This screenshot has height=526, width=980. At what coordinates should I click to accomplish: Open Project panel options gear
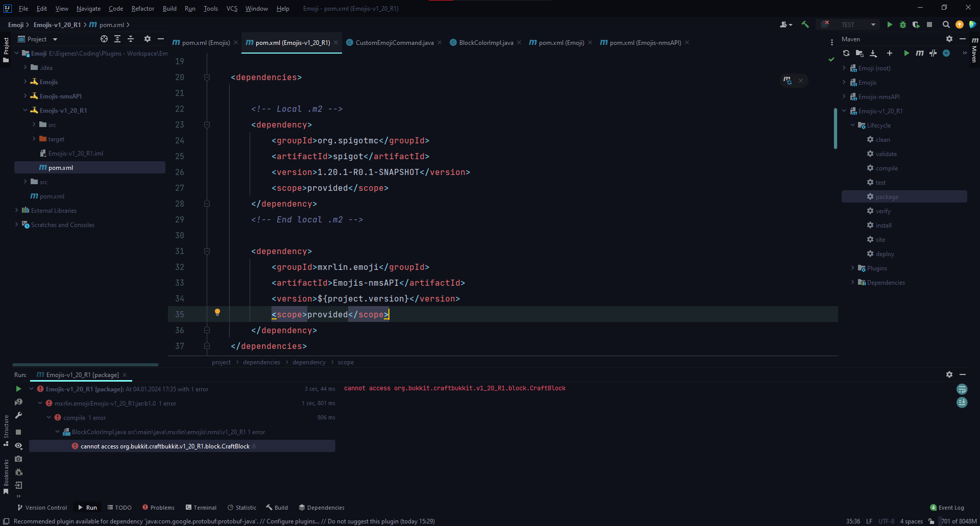(x=148, y=39)
